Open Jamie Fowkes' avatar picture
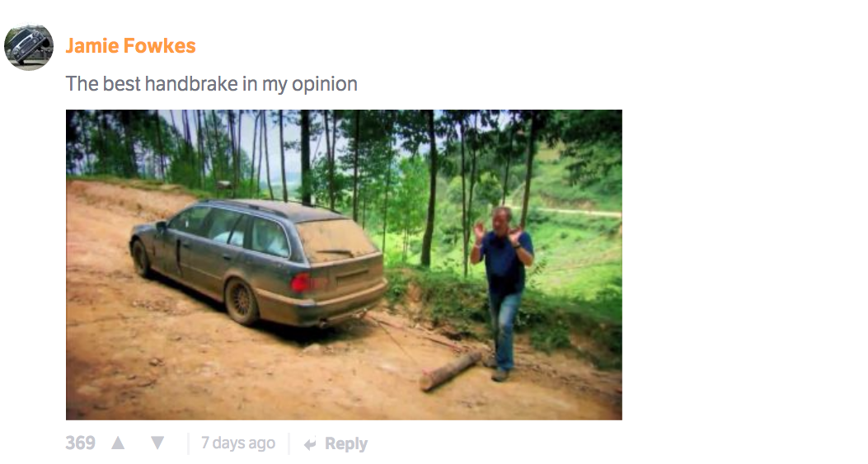Viewport: 868px width, 464px height. click(x=29, y=47)
